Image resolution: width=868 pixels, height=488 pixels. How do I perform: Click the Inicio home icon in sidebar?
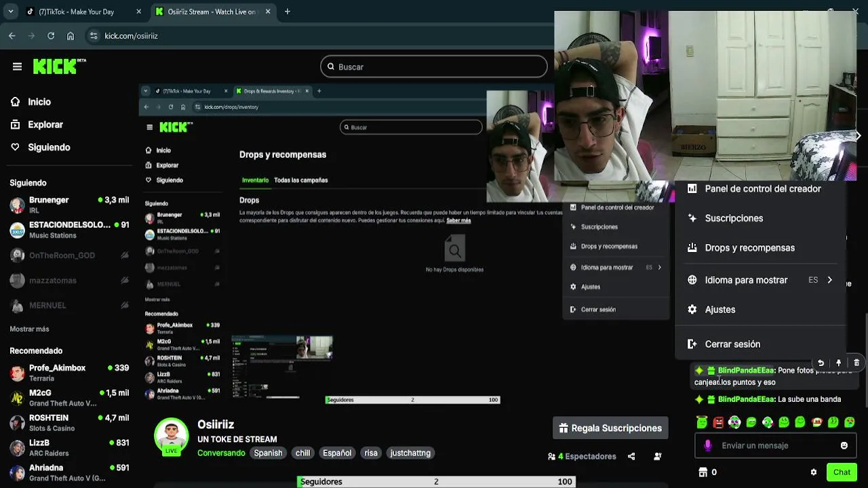(15, 102)
